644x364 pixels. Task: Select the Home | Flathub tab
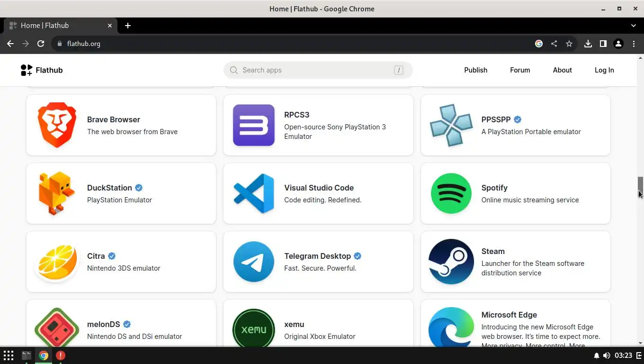(61, 26)
